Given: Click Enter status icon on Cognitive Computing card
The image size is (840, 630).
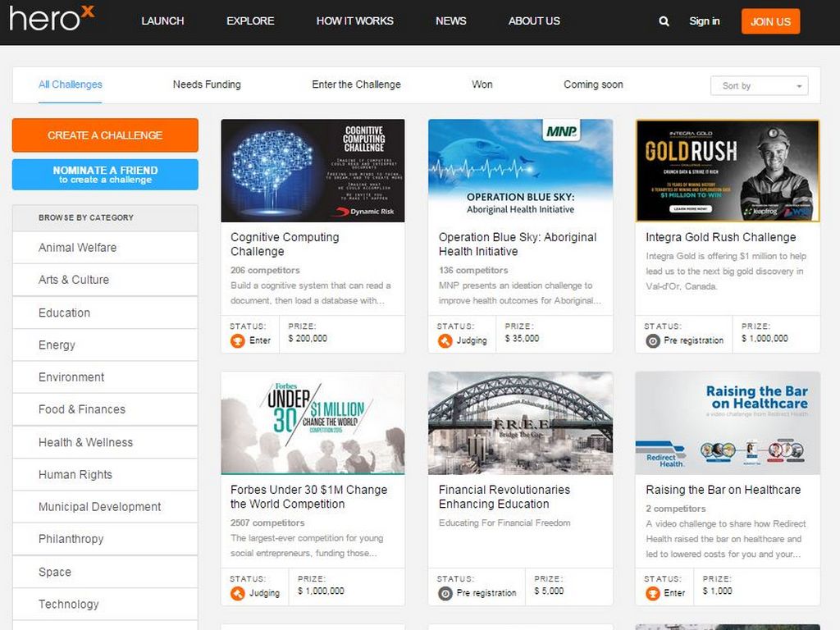Looking at the screenshot, I should 238,340.
